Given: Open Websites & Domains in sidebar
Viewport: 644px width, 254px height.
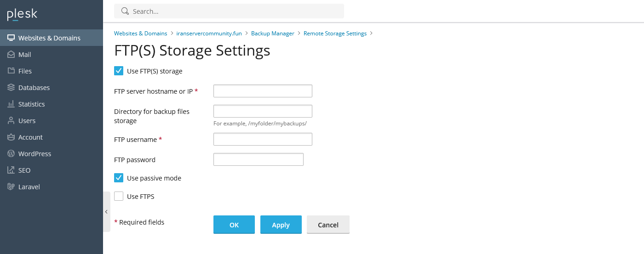Looking at the screenshot, I should point(49,38).
